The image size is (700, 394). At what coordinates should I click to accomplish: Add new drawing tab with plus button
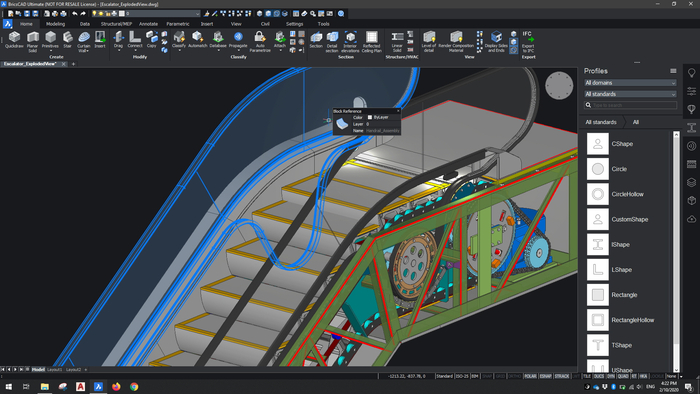(x=73, y=64)
